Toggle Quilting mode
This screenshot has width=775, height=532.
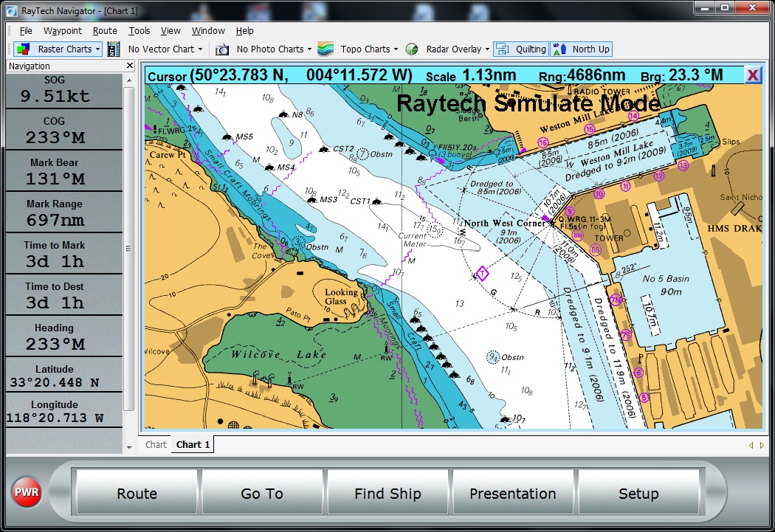click(x=521, y=49)
